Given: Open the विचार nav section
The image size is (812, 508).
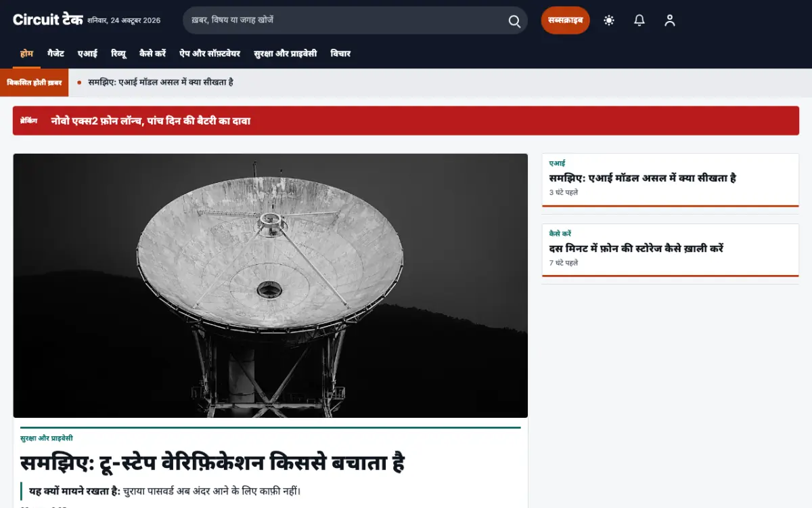Looking at the screenshot, I should pyautogui.click(x=340, y=54).
